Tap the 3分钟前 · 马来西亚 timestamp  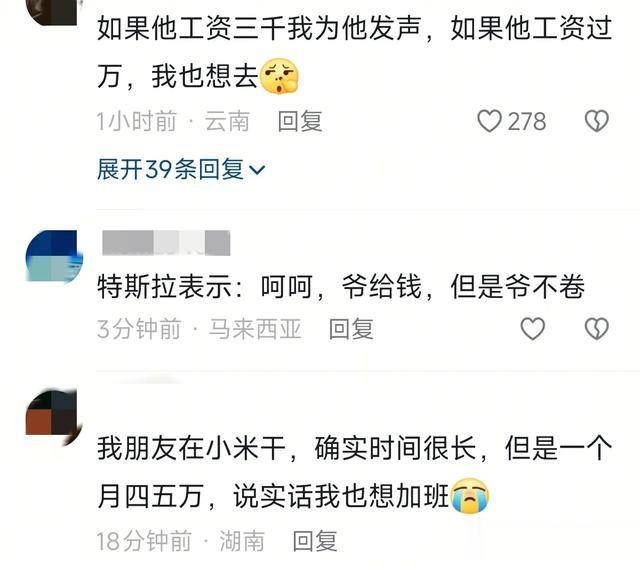click(x=199, y=329)
